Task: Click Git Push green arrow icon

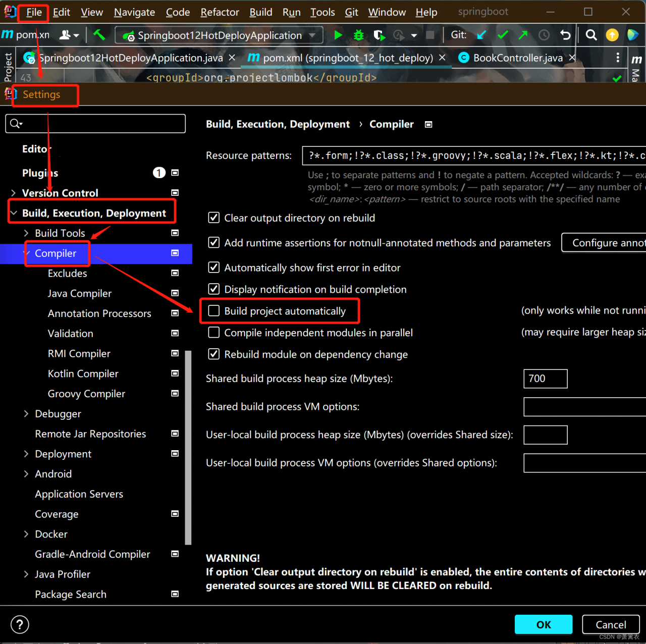Action: click(523, 35)
